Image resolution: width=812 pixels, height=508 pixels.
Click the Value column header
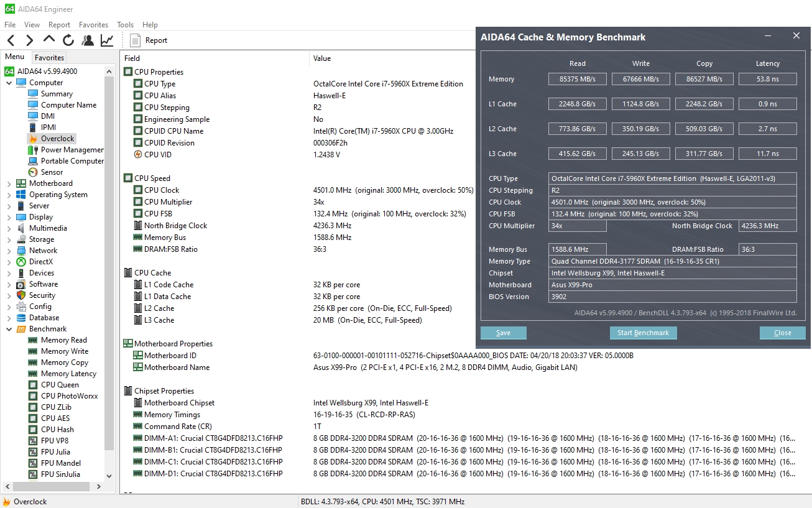(322, 58)
